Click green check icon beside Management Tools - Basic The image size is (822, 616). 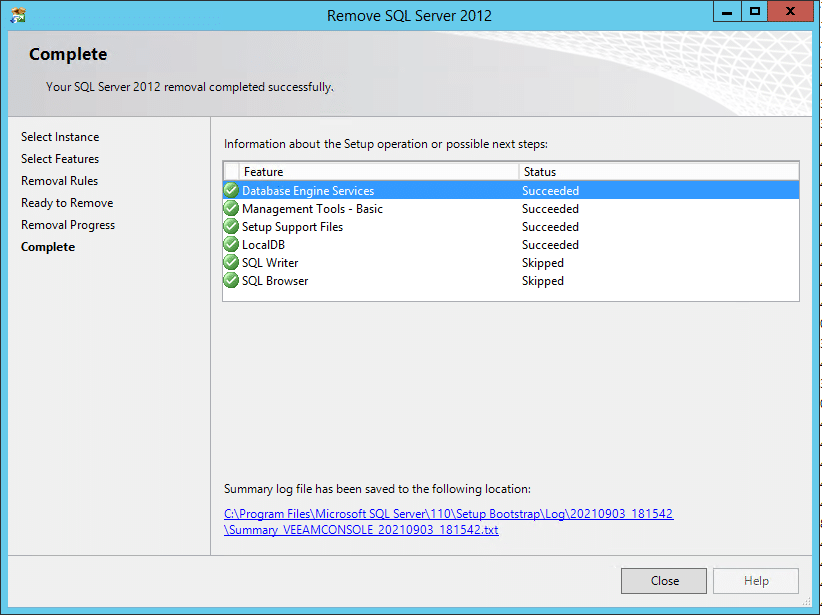(x=231, y=209)
